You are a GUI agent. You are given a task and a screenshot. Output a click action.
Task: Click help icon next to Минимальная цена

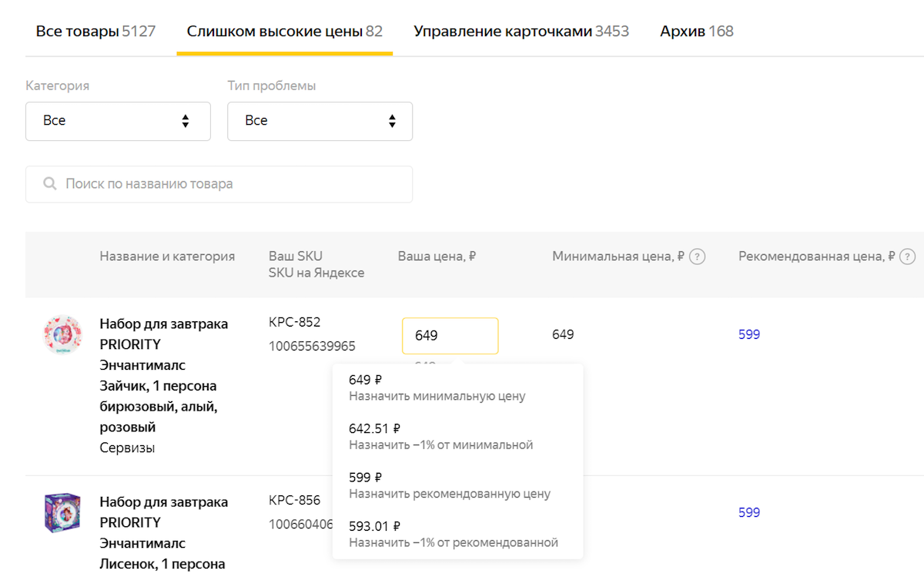click(x=697, y=257)
